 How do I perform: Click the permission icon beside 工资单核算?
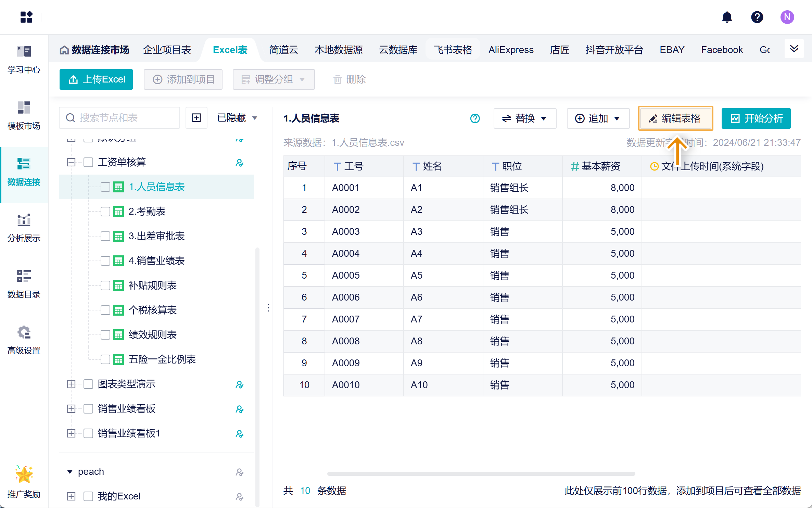click(239, 163)
